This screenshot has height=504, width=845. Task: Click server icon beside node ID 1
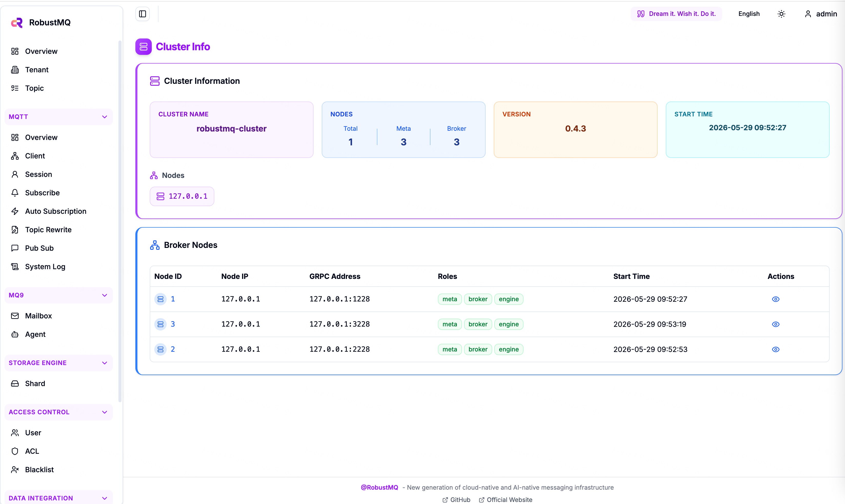point(161,299)
